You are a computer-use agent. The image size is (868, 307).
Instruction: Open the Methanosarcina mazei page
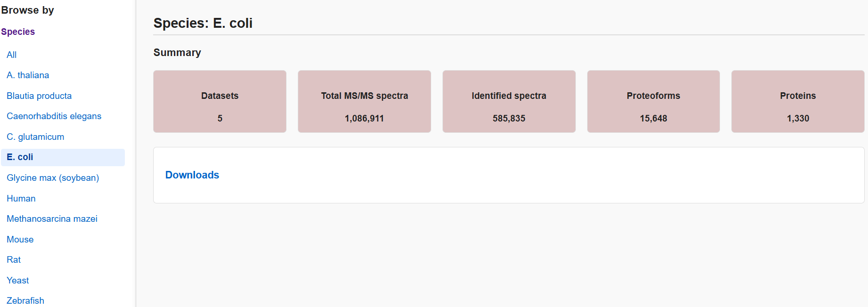(x=52, y=219)
